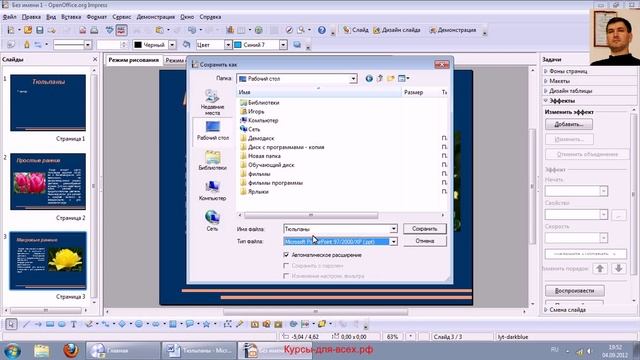The image size is (640, 360).
Task: Open the Recent Places shortcut (Недавние места)
Action: pos(212,102)
